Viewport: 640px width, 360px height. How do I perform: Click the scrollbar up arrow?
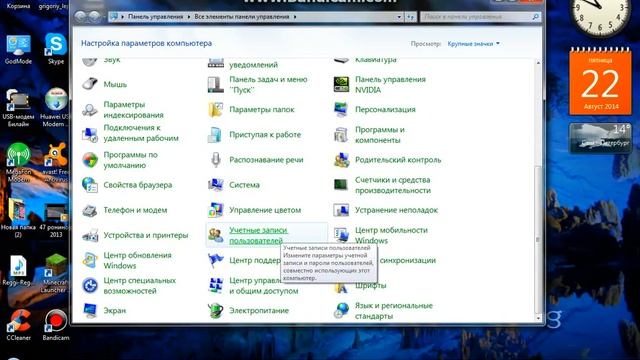[538, 63]
